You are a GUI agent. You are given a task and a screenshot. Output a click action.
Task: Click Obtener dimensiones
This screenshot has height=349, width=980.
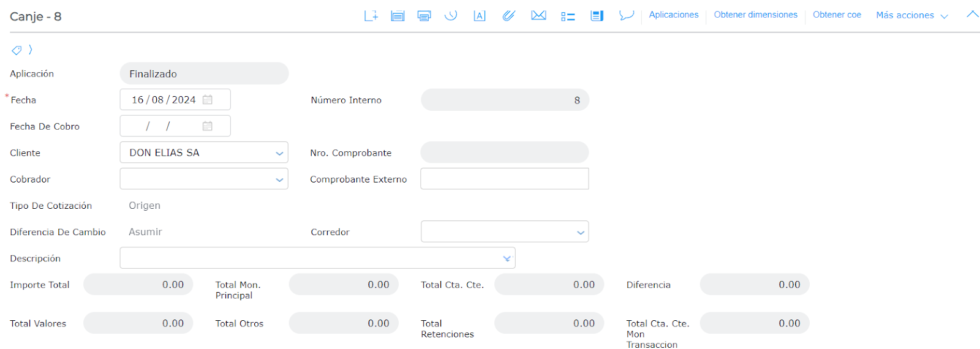(x=755, y=15)
